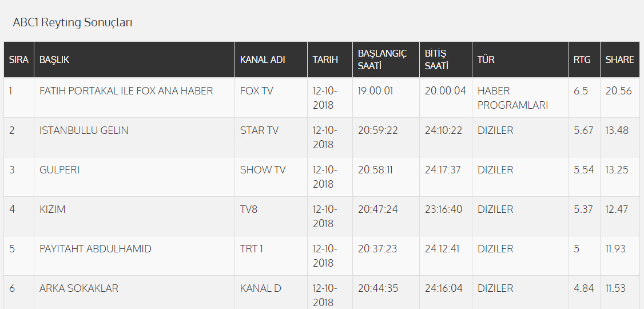The width and height of the screenshot is (644, 309).
Task: Click the SHARE column header
Action: point(620,60)
